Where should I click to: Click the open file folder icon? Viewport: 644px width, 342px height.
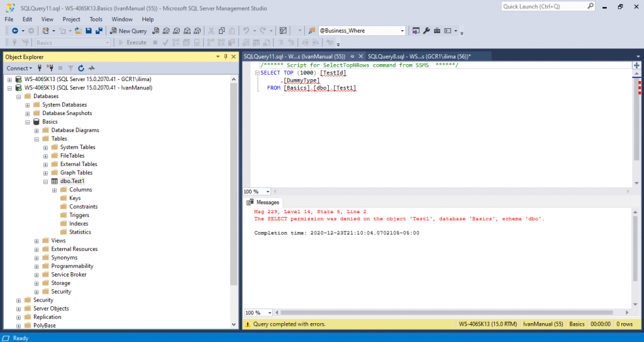(x=78, y=31)
